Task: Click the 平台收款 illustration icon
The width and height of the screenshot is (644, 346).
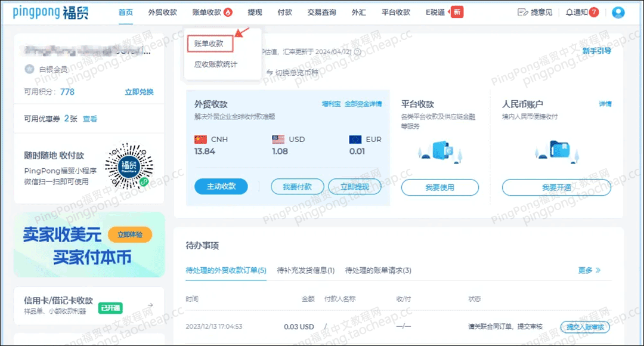Action: [440, 152]
